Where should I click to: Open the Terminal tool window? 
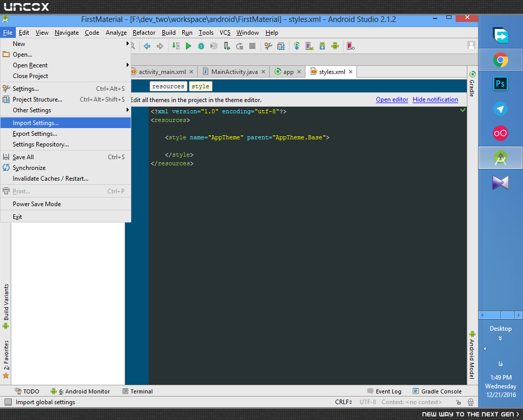pyautogui.click(x=138, y=391)
